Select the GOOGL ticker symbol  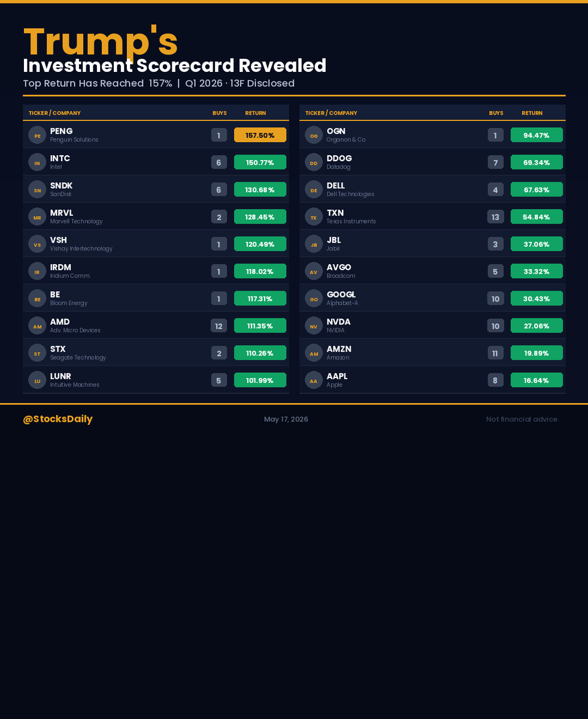[x=341, y=295]
